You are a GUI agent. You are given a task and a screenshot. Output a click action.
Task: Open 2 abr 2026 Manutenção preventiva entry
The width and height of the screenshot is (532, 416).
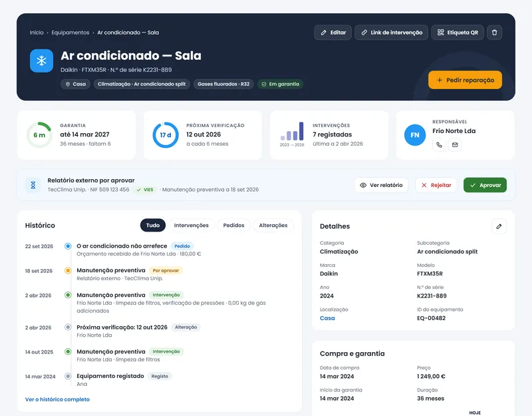[x=111, y=295]
